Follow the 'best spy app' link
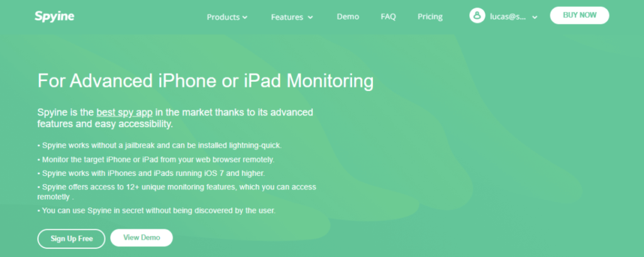Screen dimensions: 644x257 (x=125, y=112)
